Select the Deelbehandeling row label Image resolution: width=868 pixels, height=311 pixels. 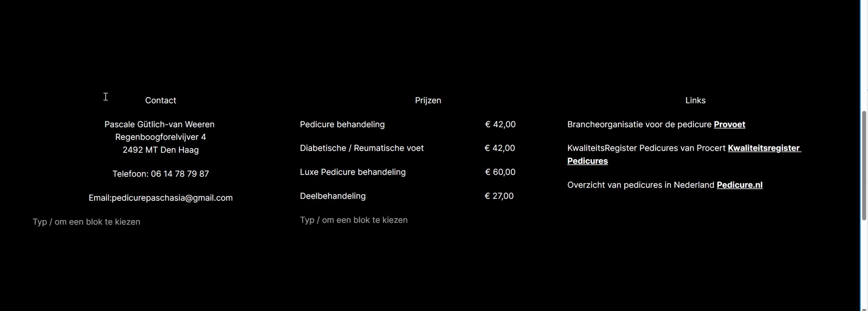333,196
